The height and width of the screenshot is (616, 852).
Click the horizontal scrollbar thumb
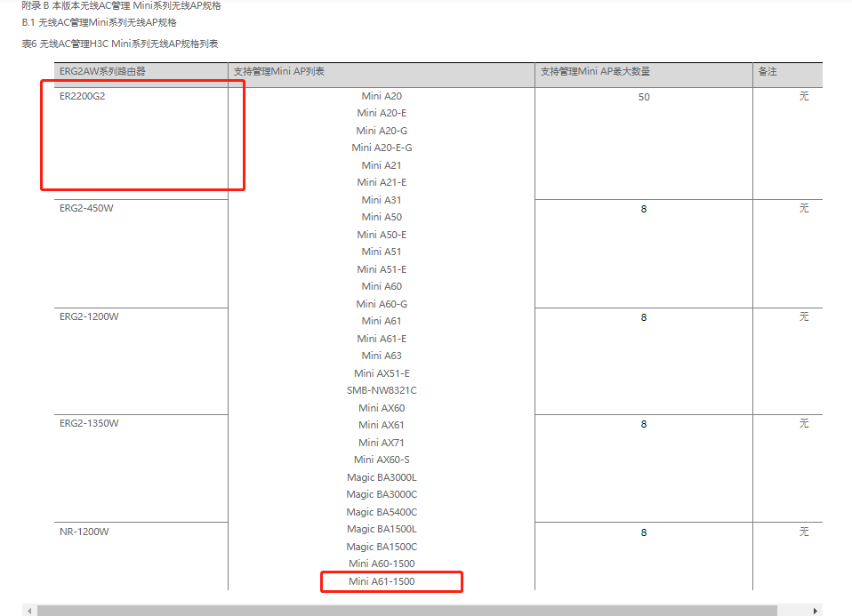point(407,612)
